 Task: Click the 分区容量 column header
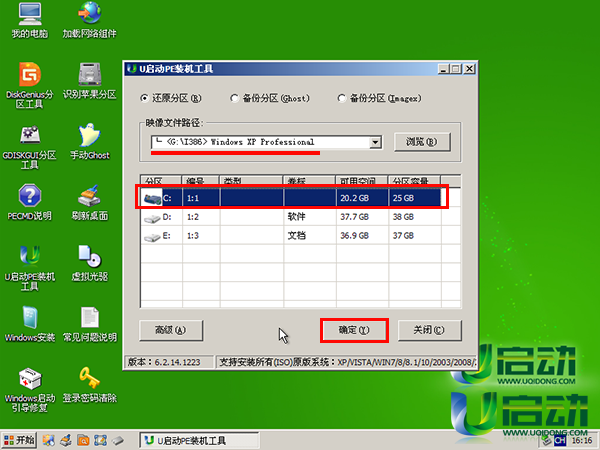(414, 181)
